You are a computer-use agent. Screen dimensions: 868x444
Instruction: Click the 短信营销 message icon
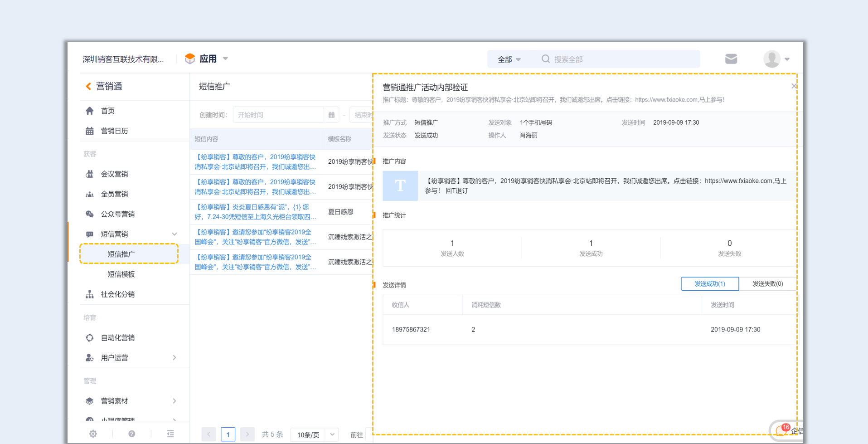[x=90, y=234]
